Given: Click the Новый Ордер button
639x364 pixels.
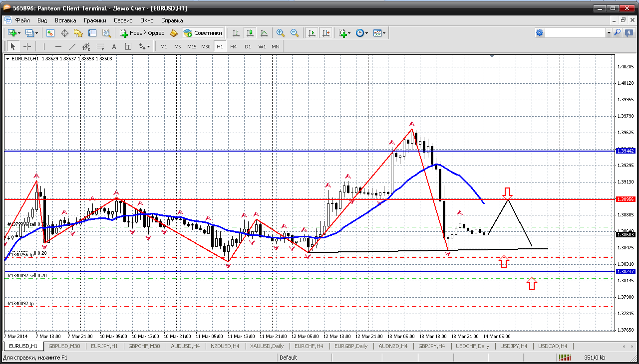Looking at the screenshot, I should (142, 33).
